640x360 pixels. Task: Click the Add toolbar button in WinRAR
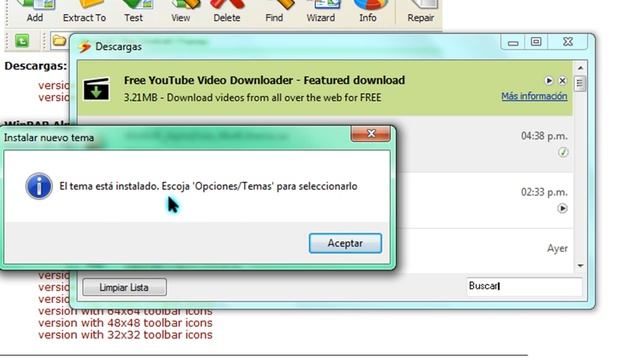click(x=35, y=11)
